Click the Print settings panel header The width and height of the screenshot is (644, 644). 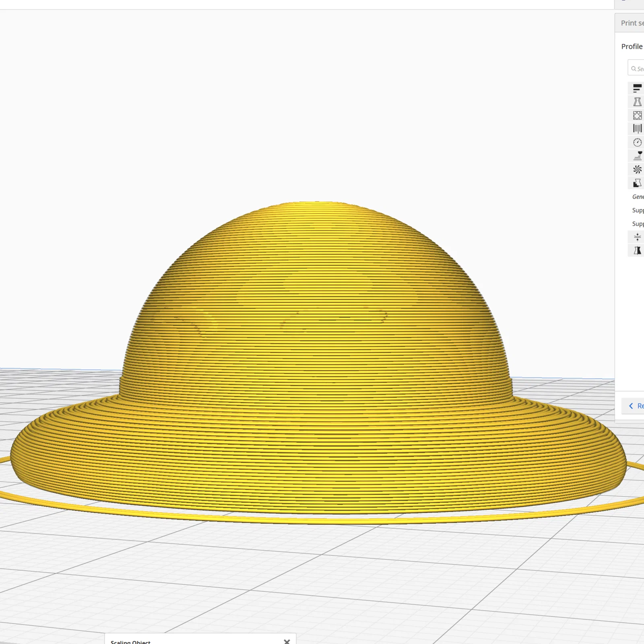coord(630,23)
